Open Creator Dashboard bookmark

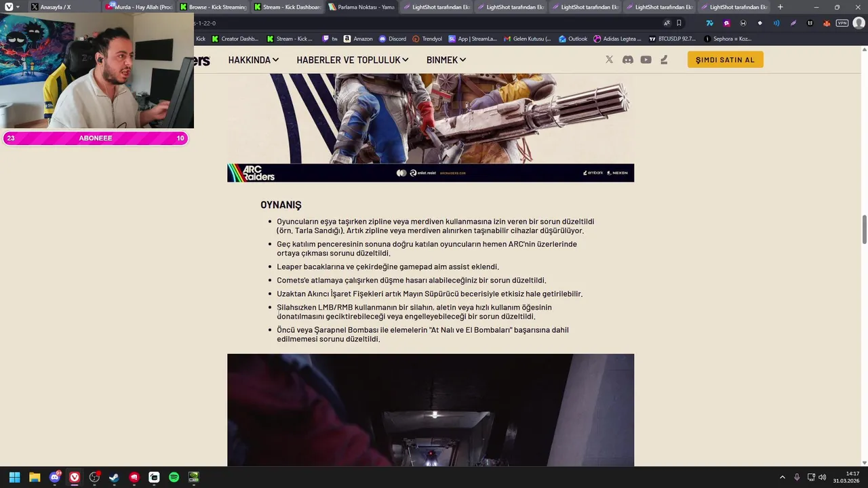click(235, 39)
